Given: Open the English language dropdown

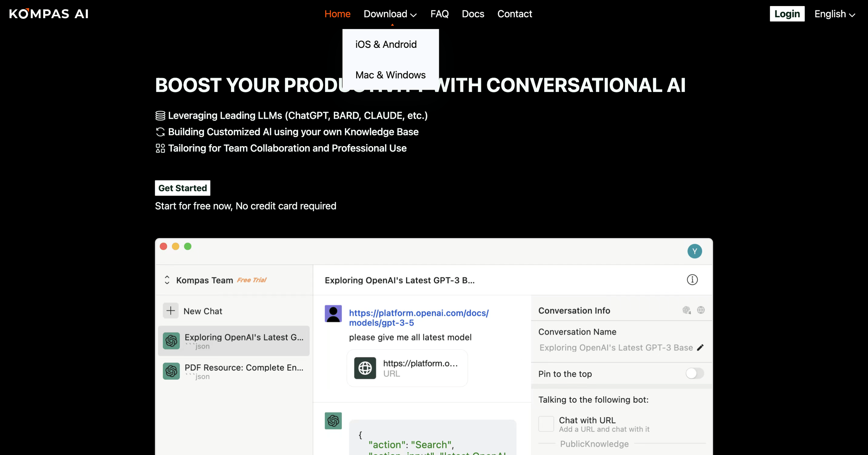Looking at the screenshot, I should point(834,14).
